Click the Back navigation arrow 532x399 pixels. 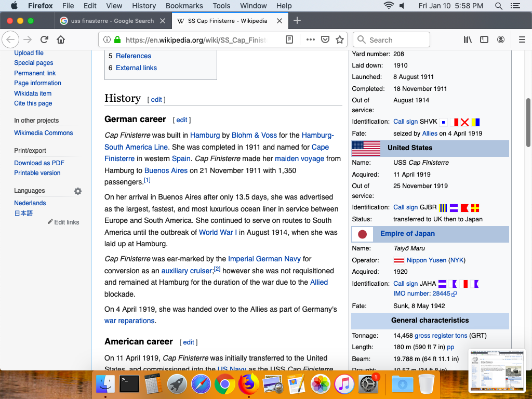coord(11,40)
